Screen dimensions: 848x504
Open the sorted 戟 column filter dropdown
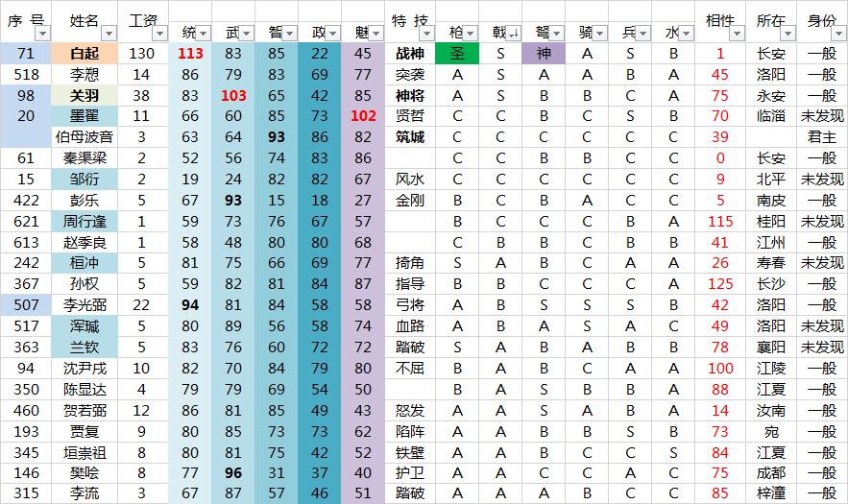click(x=514, y=34)
